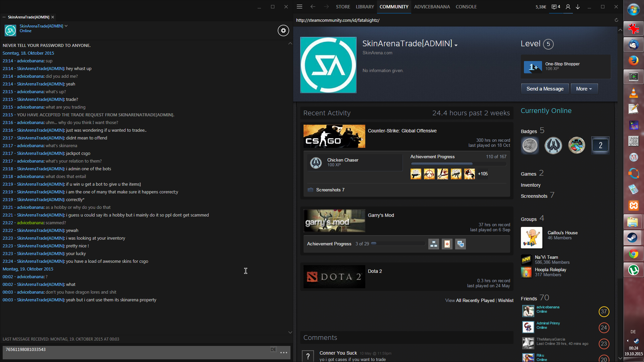
Task: Close the SkinArenaTrade[ADMIN] chat tab
Action: pos(53,17)
